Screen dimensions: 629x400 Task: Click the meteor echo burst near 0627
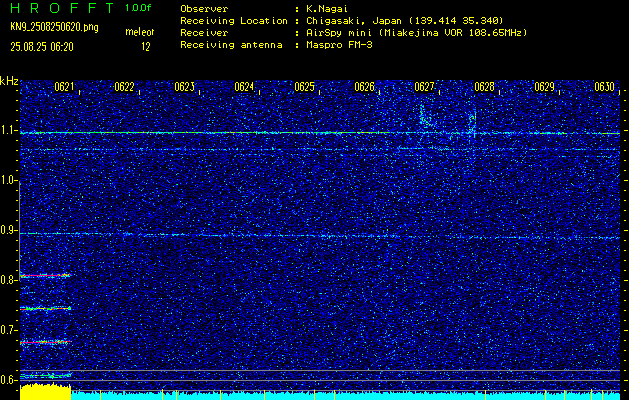point(426,116)
